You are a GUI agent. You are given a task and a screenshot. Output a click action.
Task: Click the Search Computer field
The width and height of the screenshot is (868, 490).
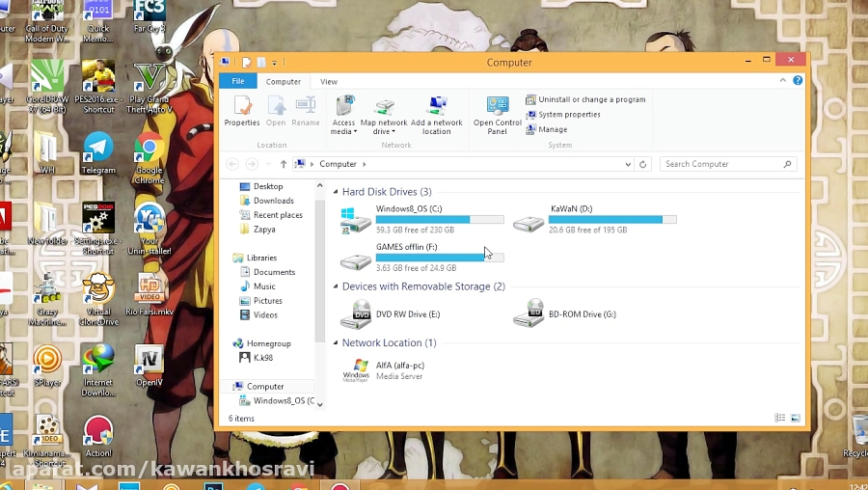(x=728, y=164)
